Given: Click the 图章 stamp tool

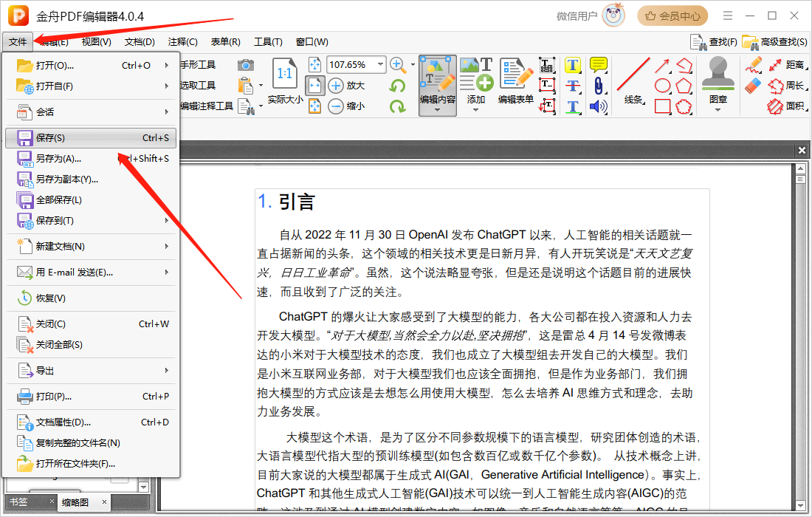Looking at the screenshot, I should [x=718, y=81].
